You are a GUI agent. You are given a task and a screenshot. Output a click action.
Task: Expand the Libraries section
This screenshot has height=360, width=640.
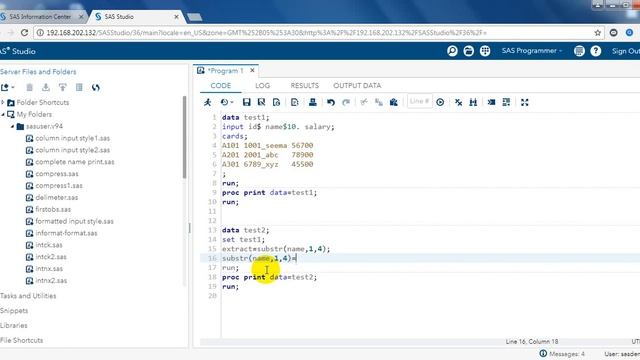pyautogui.click(x=14, y=325)
